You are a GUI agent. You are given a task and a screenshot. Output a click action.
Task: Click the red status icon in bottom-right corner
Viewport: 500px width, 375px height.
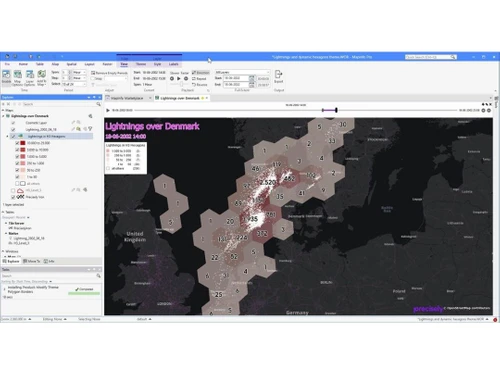point(495,320)
